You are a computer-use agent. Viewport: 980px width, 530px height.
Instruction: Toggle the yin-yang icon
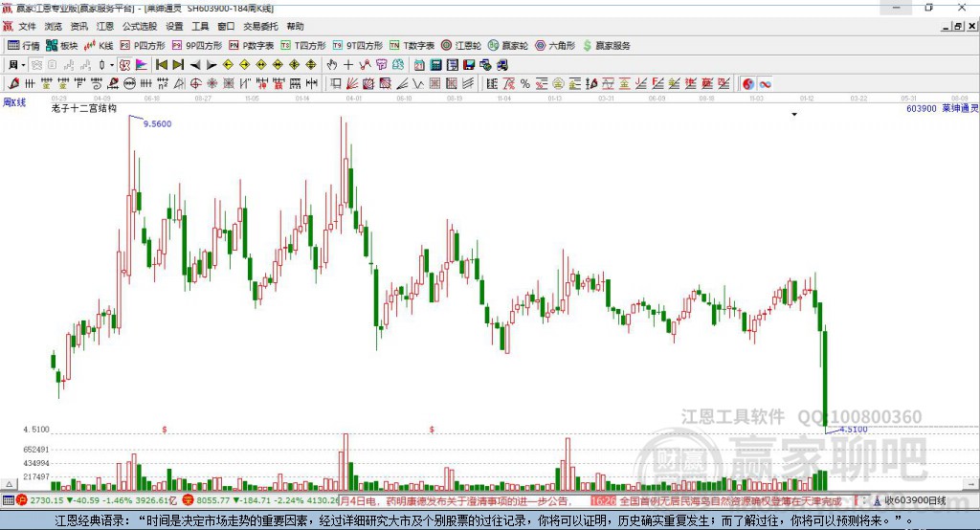[748, 84]
